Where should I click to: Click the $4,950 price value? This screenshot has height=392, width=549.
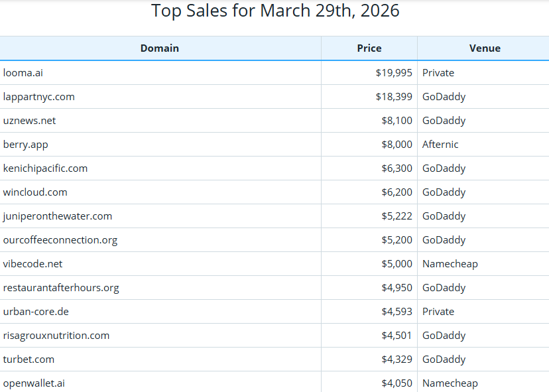[396, 288]
